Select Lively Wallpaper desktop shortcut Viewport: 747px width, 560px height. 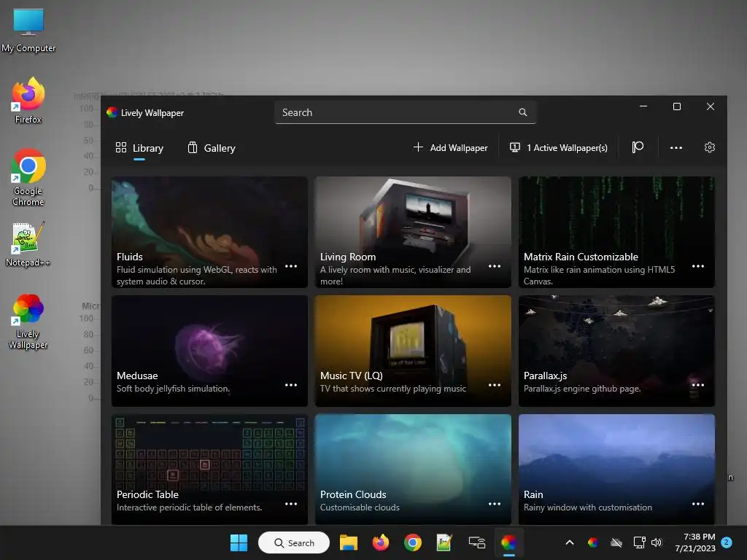pyautogui.click(x=28, y=322)
